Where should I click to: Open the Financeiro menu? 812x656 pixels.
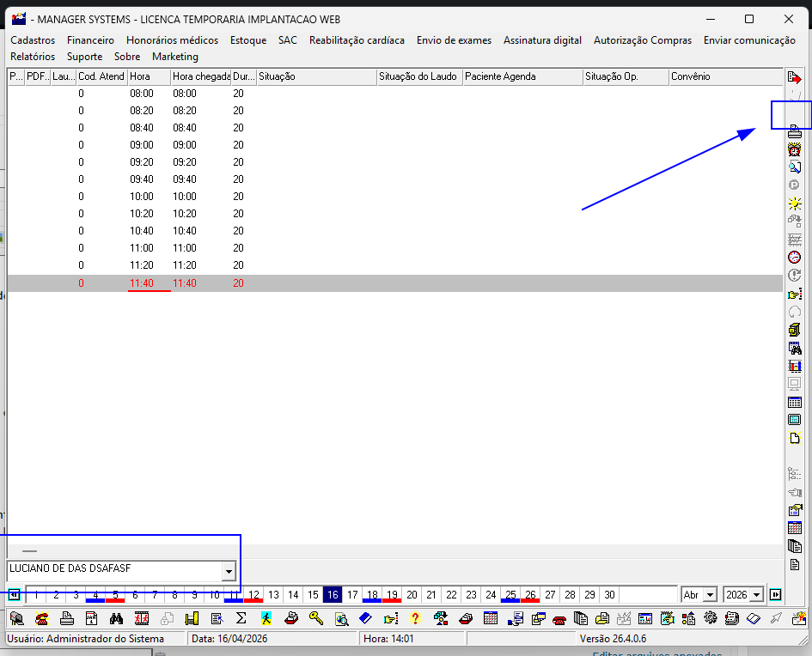click(90, 40)
